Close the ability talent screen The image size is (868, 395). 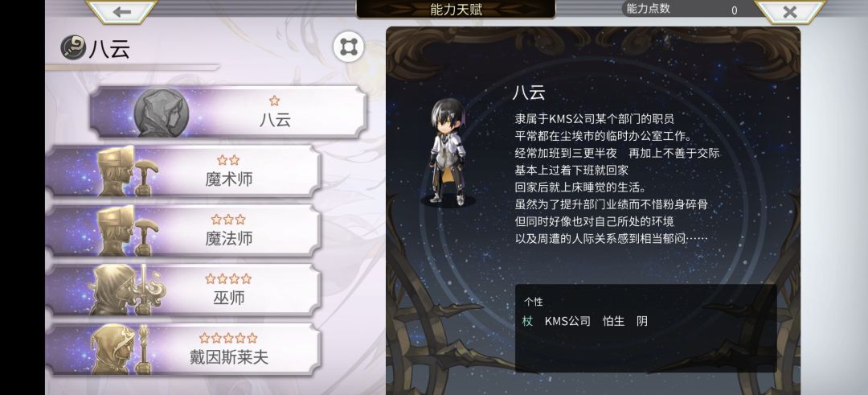point(790,11)
